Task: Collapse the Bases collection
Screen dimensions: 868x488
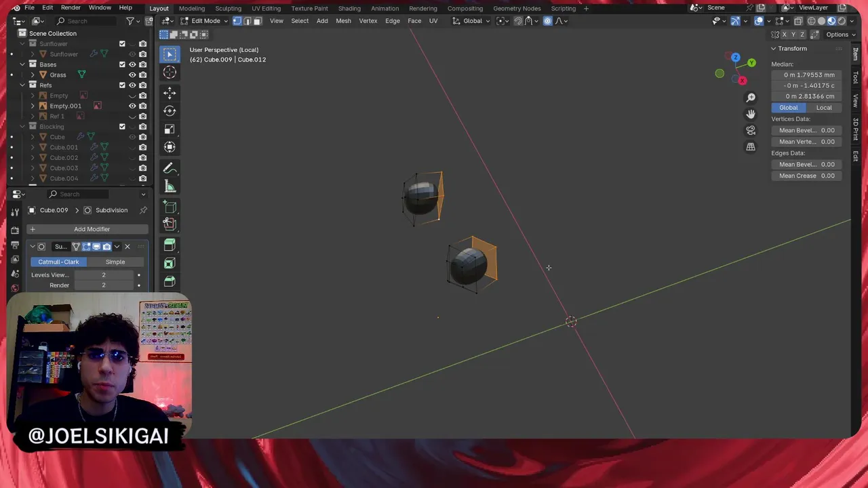Action: tap(22, 64)
